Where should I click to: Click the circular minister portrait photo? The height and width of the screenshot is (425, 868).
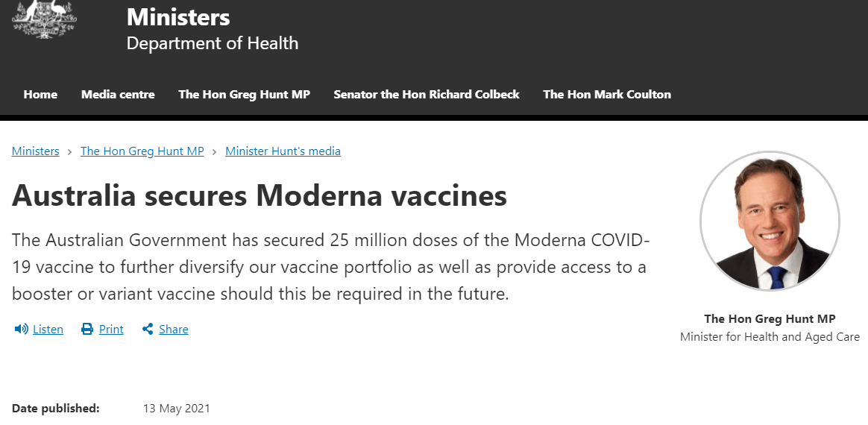pyautogui.click(x=770, y=221)
